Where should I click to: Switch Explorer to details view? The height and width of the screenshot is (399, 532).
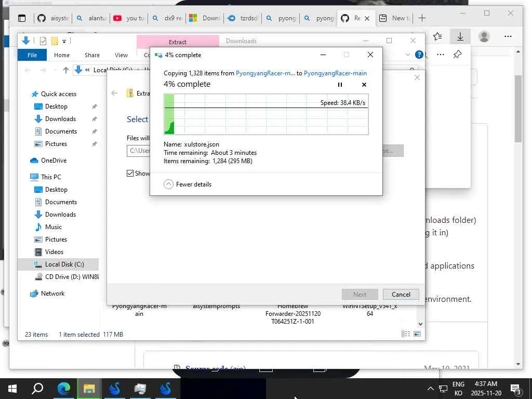(406, 334)
